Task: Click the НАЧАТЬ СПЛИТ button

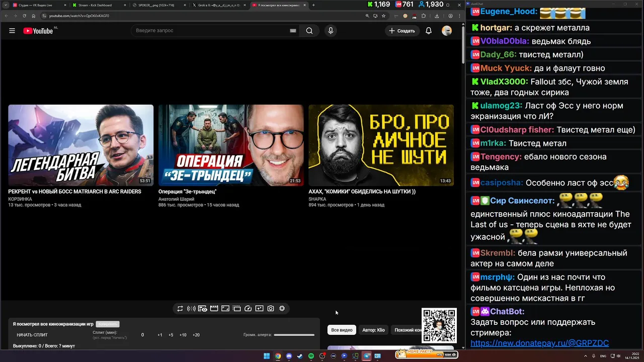Action: point(32,335)
